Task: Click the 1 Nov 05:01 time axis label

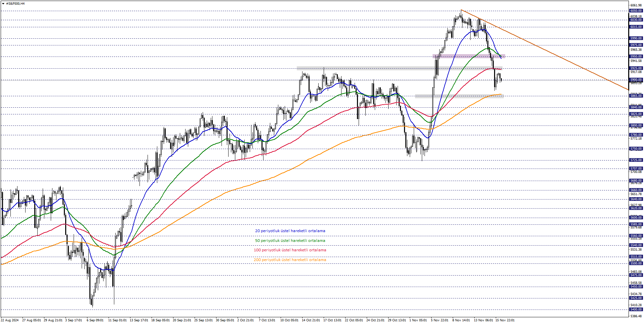Action: click(x=418, y=320)
